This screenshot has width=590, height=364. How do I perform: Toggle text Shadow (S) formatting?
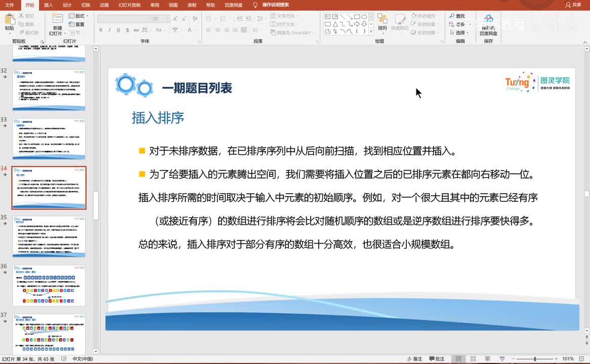127,30
